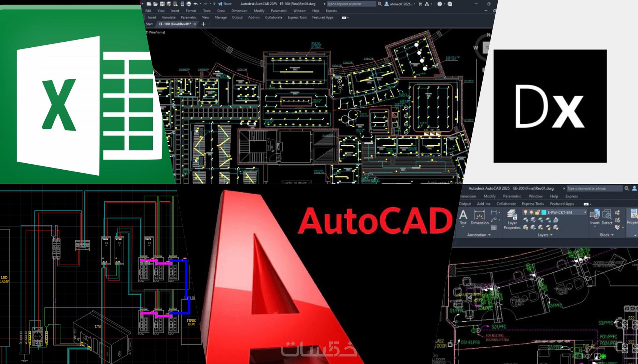Click the Layer Freeze icon in Layers panel
The height and width of the screenshot is (364, 638).
(x=541, y=220)
